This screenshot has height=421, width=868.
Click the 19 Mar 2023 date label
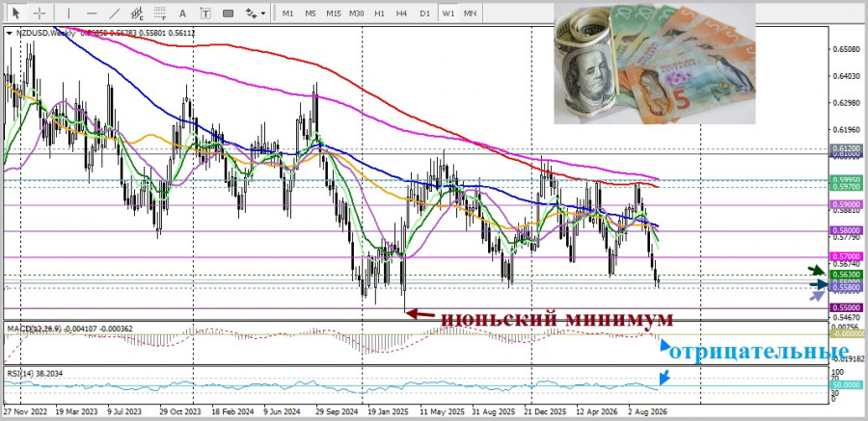pyautogui.click(x=75, y=412)
